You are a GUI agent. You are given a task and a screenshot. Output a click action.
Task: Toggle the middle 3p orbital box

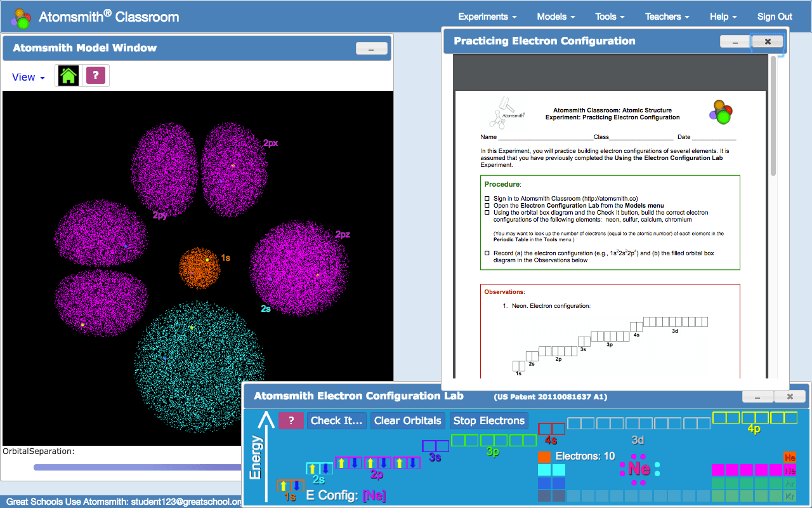click(494, 440)
